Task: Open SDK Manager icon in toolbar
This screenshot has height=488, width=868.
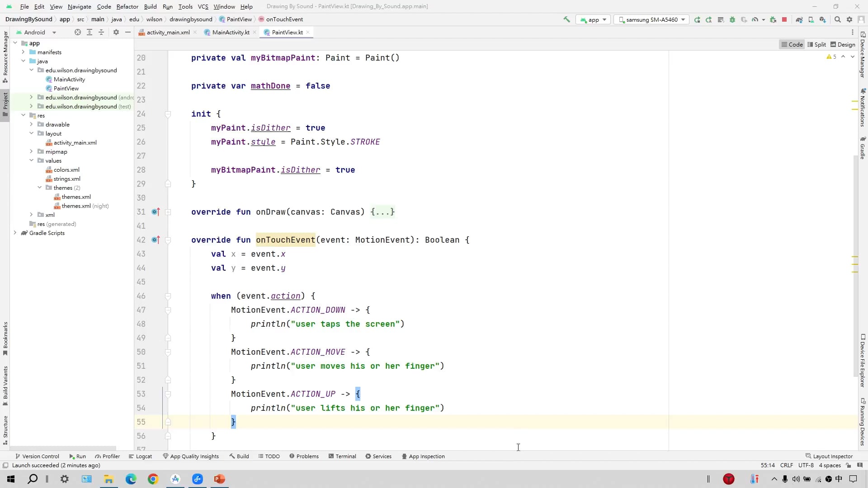Action: click(x=823, y=19)
